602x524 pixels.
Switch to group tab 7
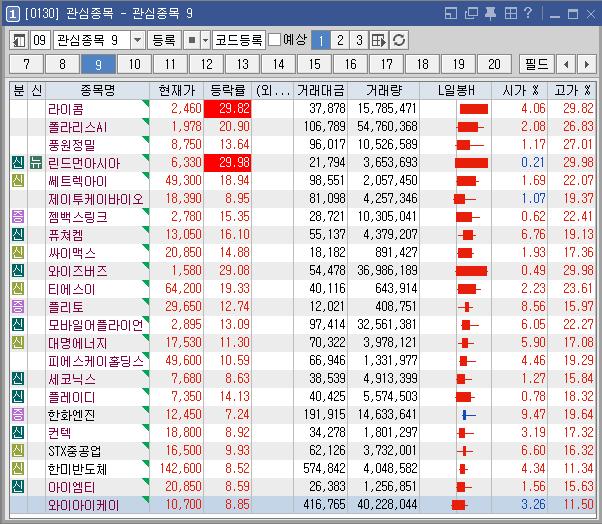tap(26, 64)
